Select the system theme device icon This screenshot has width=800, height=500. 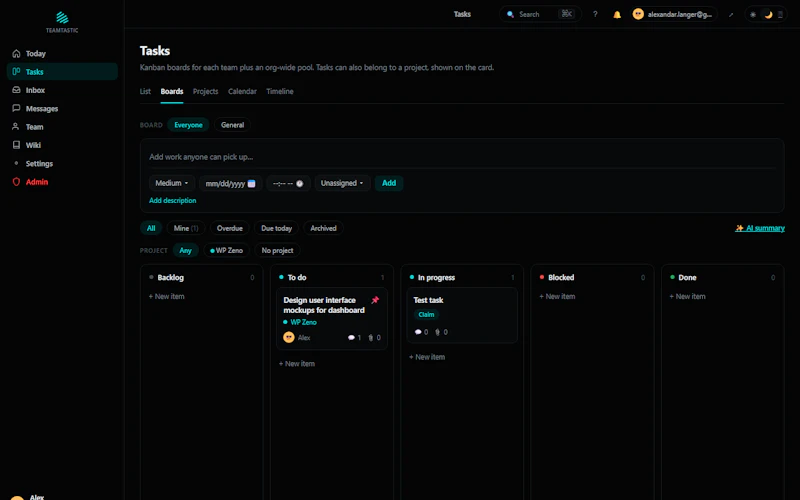780,14
